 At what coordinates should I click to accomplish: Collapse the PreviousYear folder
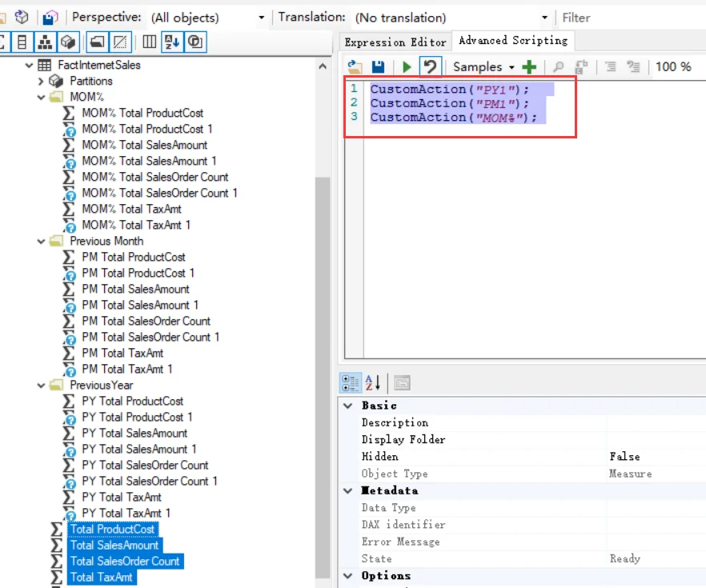[x=41, y=386]
